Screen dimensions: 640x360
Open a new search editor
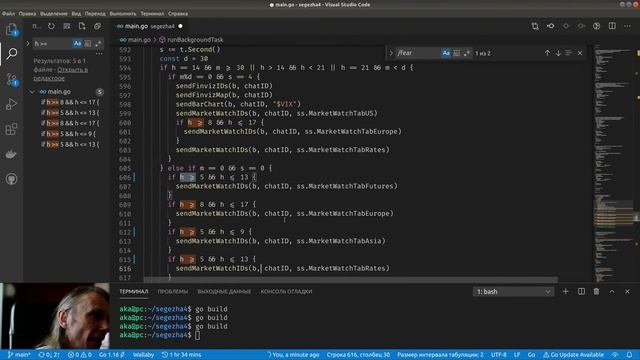click(82, 26)
